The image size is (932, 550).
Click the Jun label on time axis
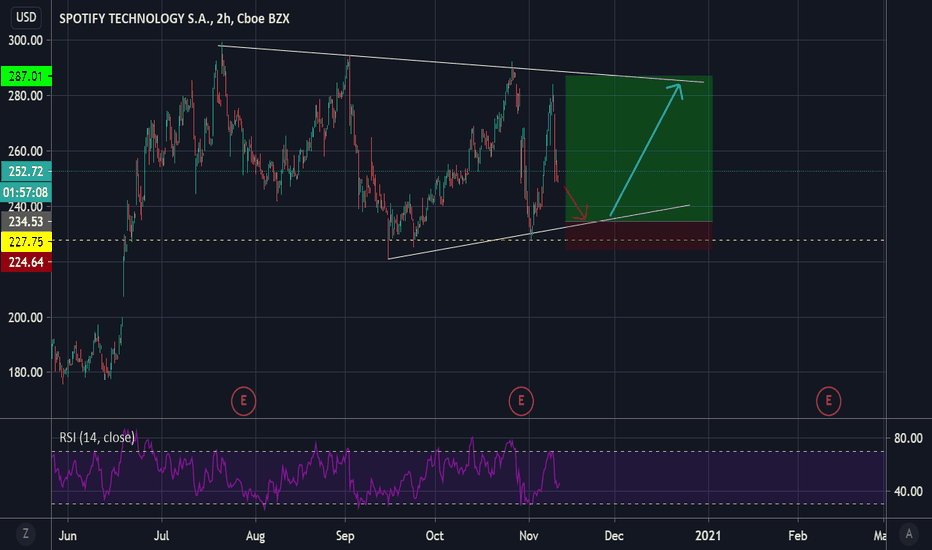point(68,536)
